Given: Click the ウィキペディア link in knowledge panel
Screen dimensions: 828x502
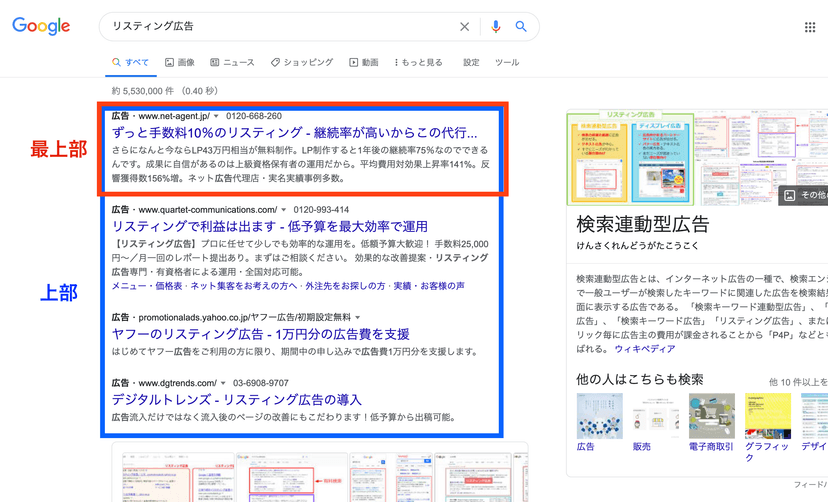Looking at the screenshot, I should [645, 349].
